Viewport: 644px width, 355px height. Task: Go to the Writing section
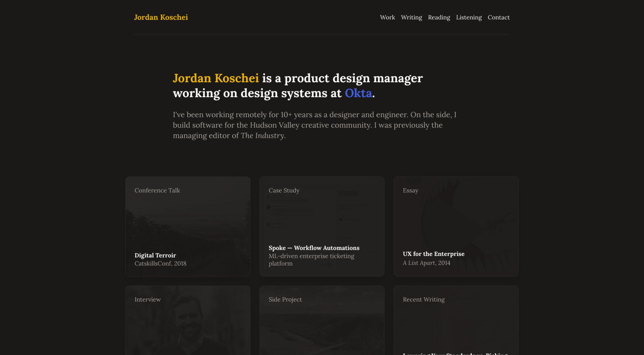tap(411, 17)
